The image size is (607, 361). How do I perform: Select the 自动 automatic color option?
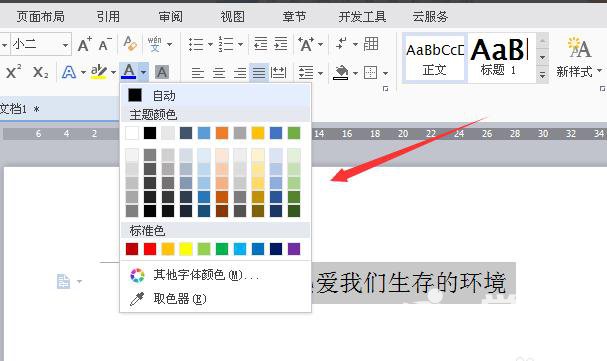click(x=215, y=95)
